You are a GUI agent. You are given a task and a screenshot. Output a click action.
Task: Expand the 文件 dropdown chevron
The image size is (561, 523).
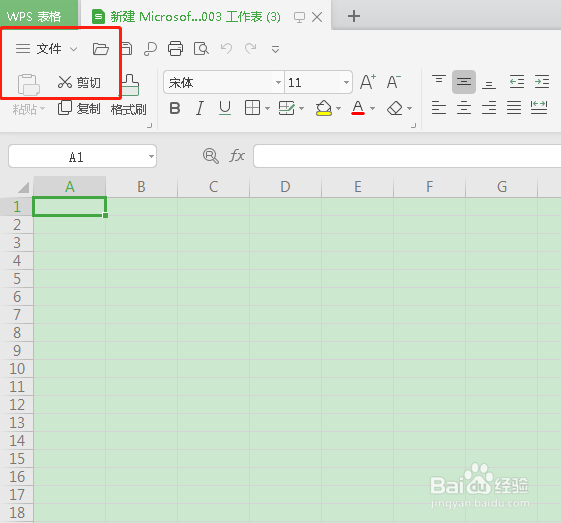(x=73, y=49)
